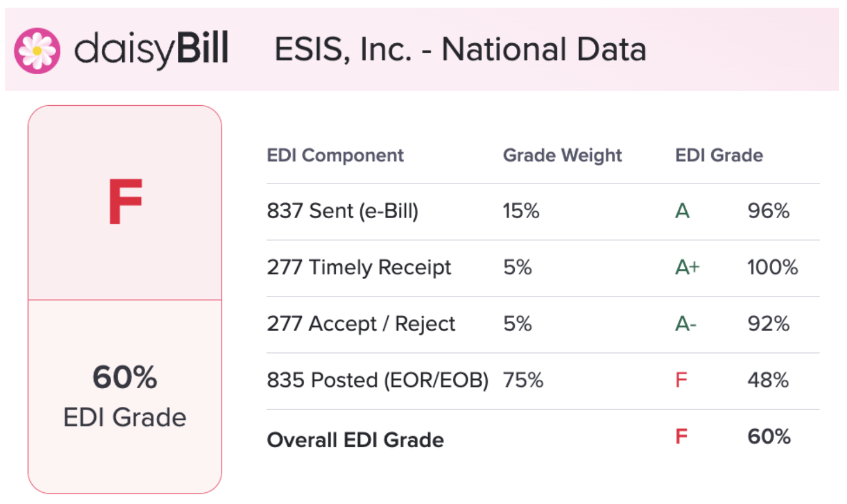Click the Overall EDI Grade row label
This screenshot has height=504, width=847.
point(355,440)
